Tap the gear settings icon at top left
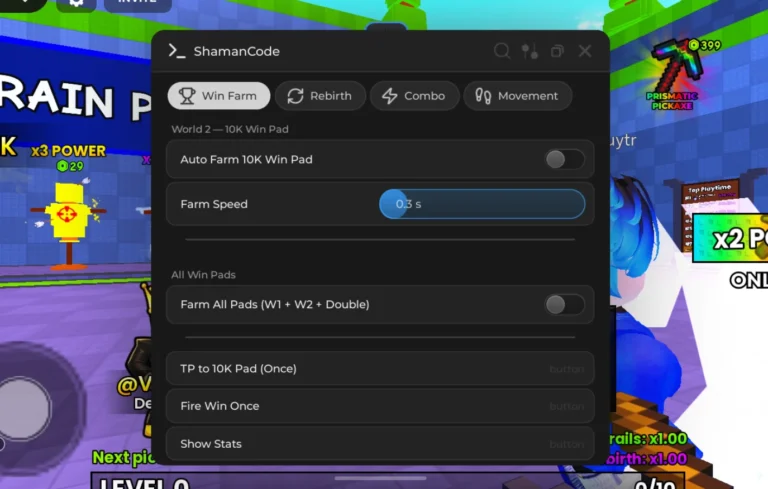This screenshot has width=768, height=489. [76, 4]
